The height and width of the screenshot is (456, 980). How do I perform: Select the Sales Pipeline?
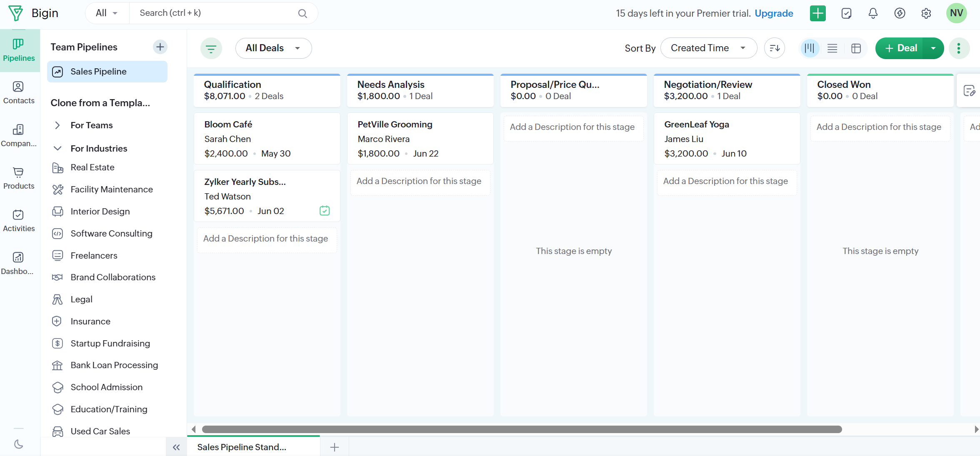pyautogui.click(x=107, y=72)
